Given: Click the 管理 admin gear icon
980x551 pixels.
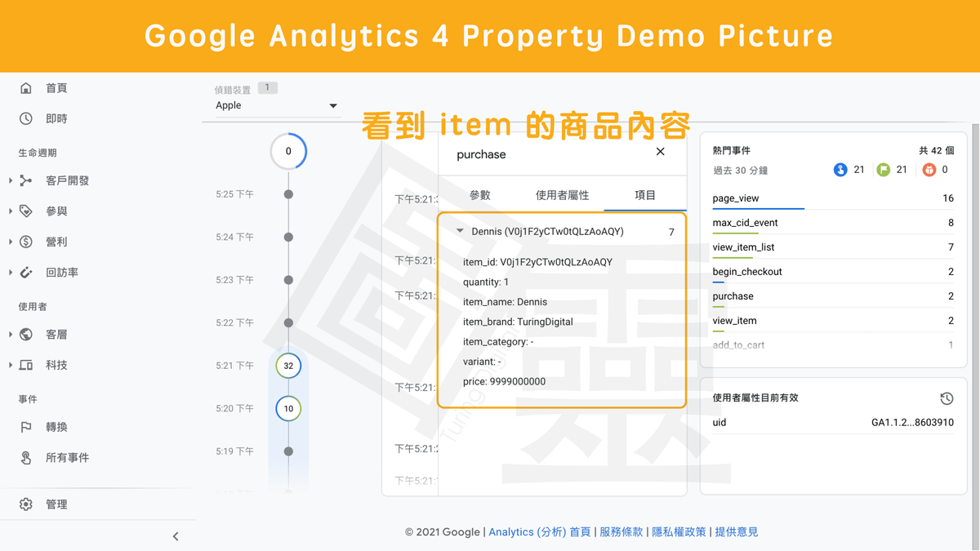Looking at the screenshot, I should point(26,504).
